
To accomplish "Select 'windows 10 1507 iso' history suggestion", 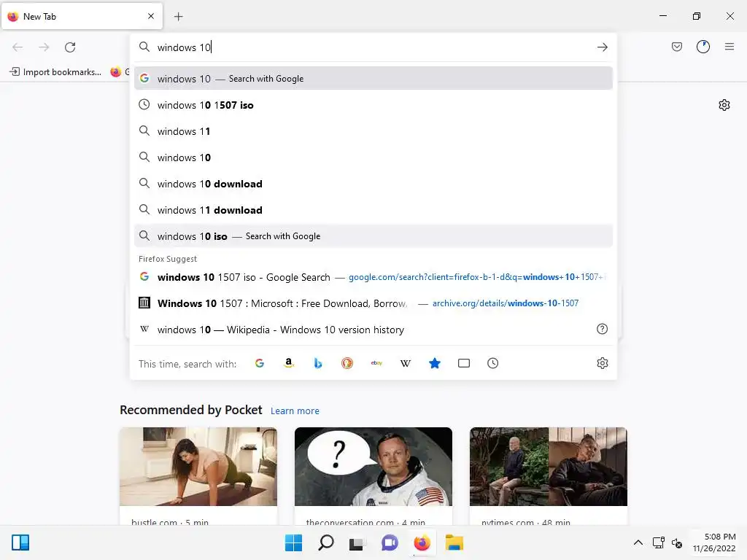I will tap(373, 105).
